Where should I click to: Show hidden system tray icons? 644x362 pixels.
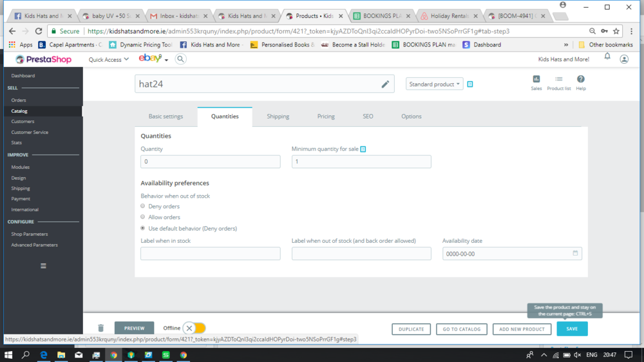544,355
